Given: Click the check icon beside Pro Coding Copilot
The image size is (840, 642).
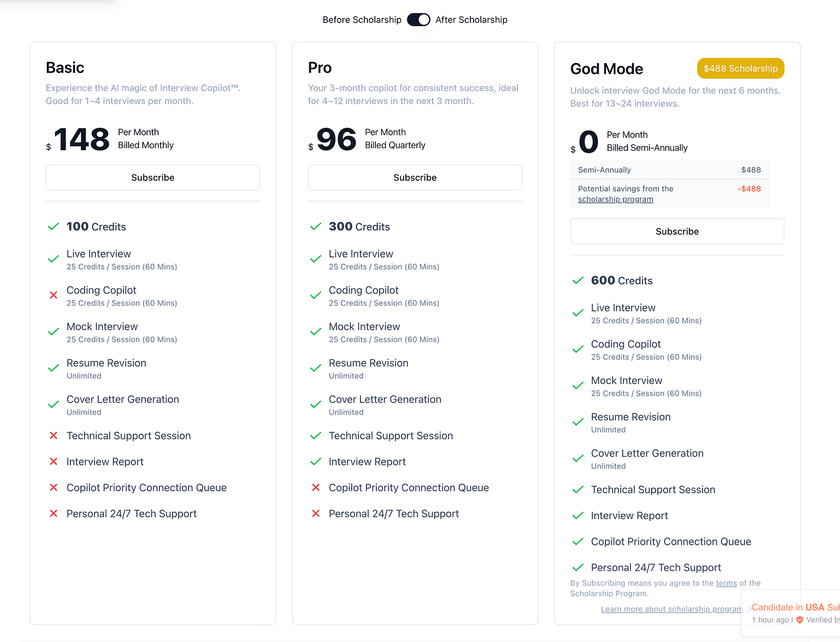Looking at the screenshot, I should click(316, 295).
